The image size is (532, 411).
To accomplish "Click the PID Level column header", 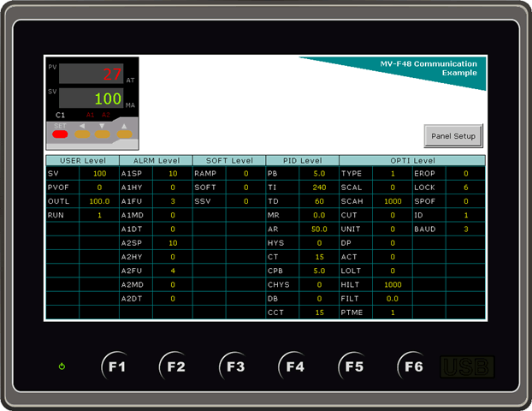I will 302,160.
